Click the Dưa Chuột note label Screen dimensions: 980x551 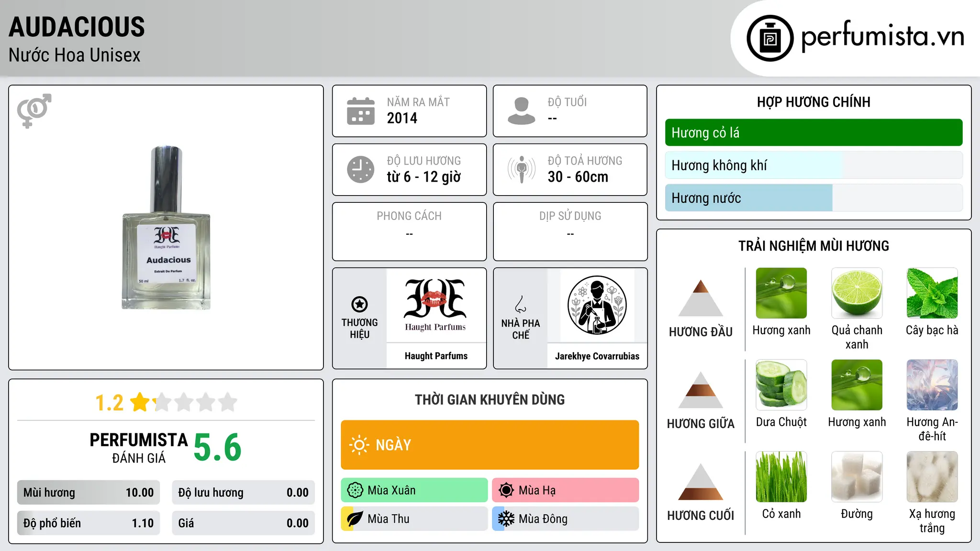pyautogui.click(x=781, y=422)
